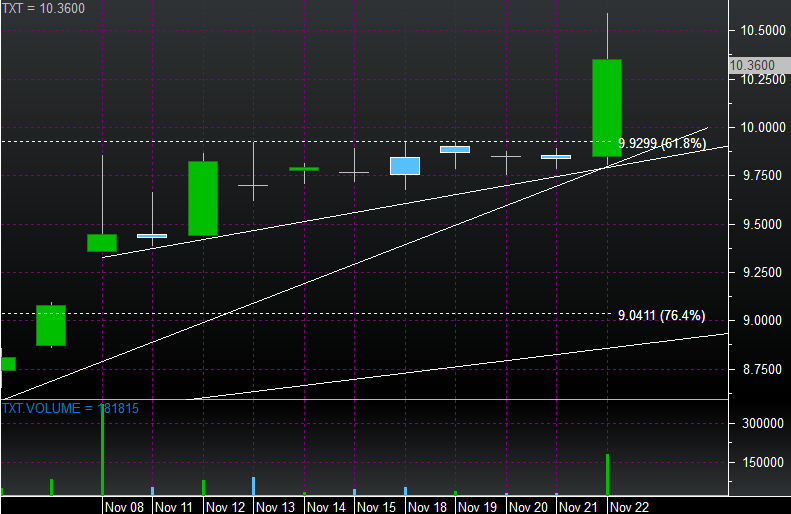Click the 8.7500 price axis label
Image resolution: width=791 pixels, height=514 pixels.
pyautogui.click(x=758, y=370)
